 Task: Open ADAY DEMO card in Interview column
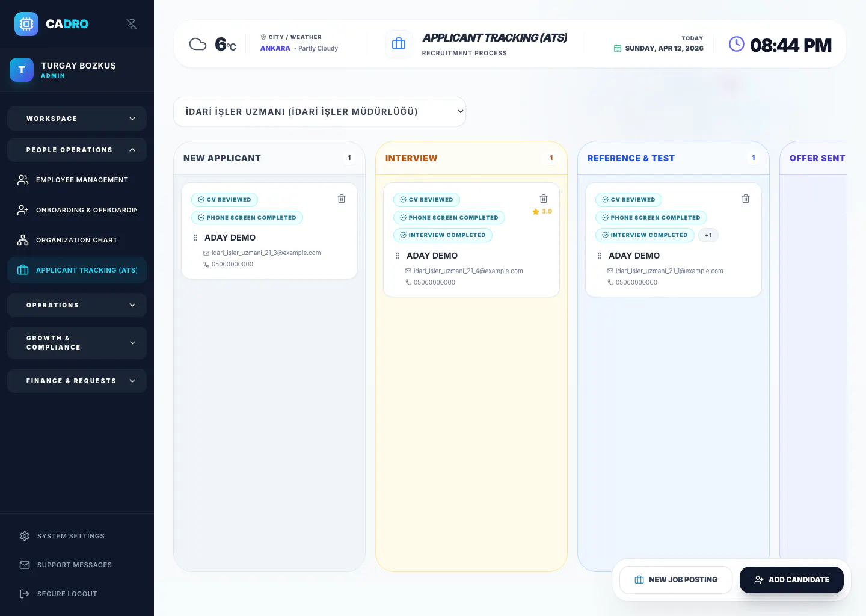pyautogui.click(x=471, y=240)
